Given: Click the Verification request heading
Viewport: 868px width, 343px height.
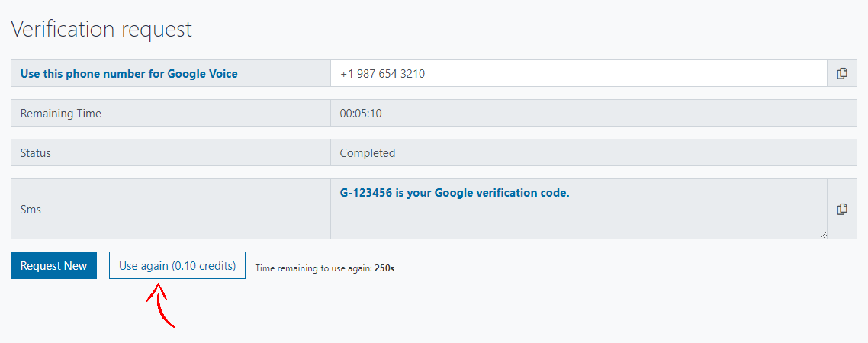Looking at the screenshot, I should point(101,30).
